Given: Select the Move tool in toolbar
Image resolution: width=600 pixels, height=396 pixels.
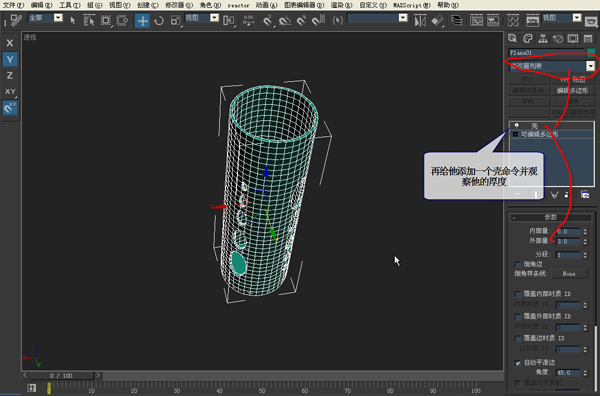Looking at the screenshot, I should click(142, 20).
